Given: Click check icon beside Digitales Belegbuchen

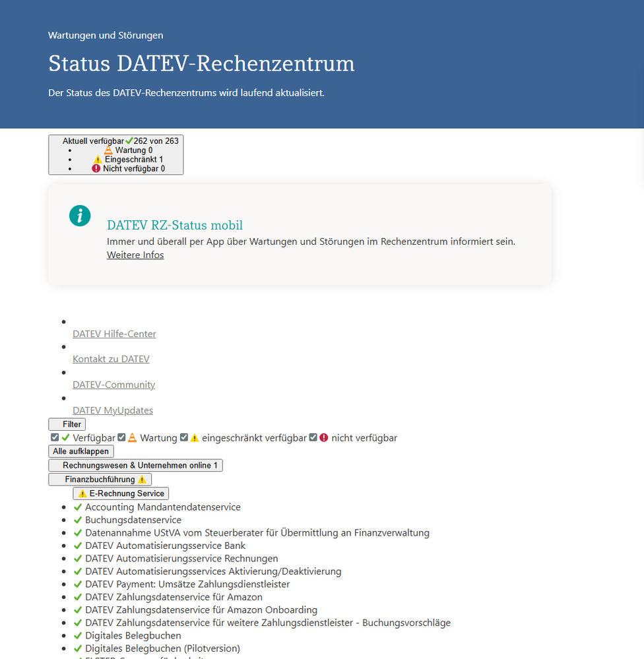Looking at the screenshot, I should point(78,635).
